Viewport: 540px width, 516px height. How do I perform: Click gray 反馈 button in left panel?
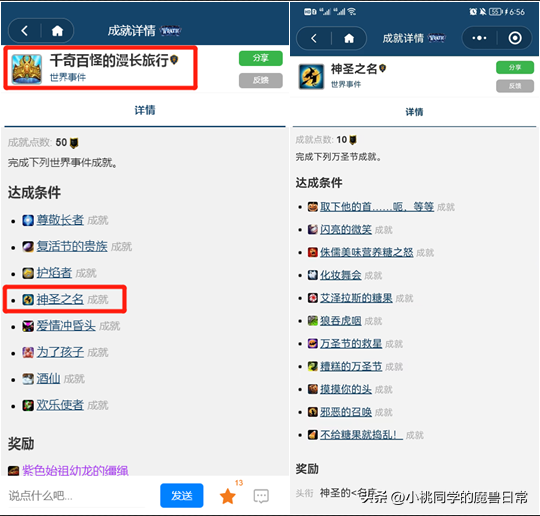tap(261, 80)
